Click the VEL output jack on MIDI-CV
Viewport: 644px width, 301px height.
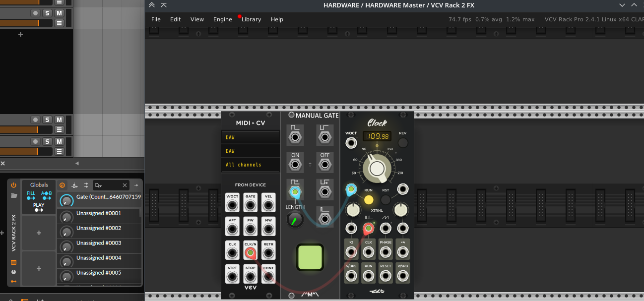tap(268, 206)
